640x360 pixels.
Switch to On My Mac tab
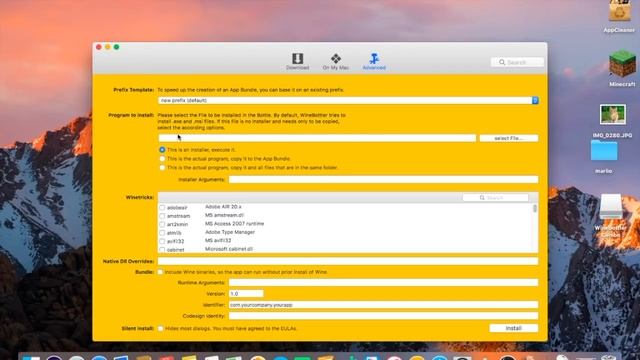336,61
